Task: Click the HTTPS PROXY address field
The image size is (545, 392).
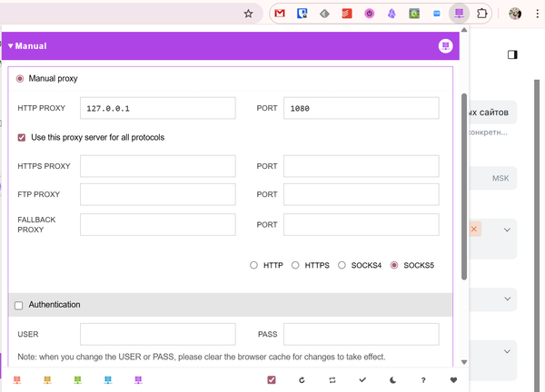Action: click(x=158, y=166)
